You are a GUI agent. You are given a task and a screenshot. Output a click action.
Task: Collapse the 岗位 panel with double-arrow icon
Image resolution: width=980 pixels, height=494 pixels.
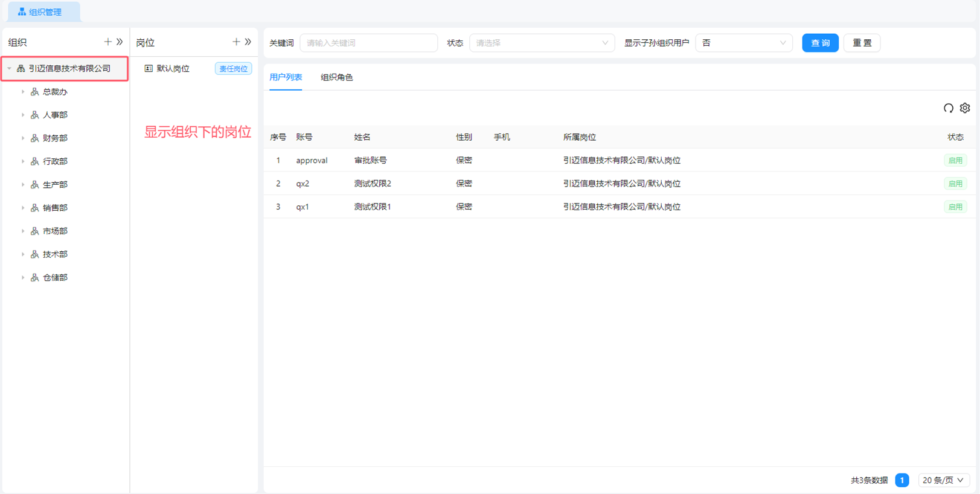pos(248,42)
